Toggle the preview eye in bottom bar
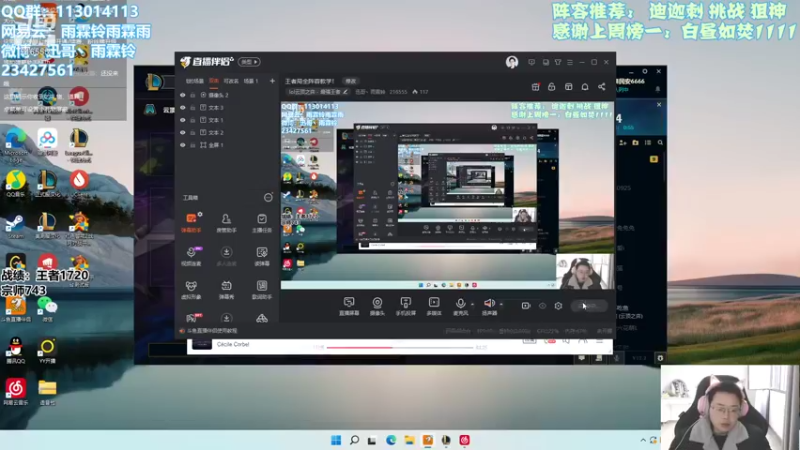 click(542, 306)
